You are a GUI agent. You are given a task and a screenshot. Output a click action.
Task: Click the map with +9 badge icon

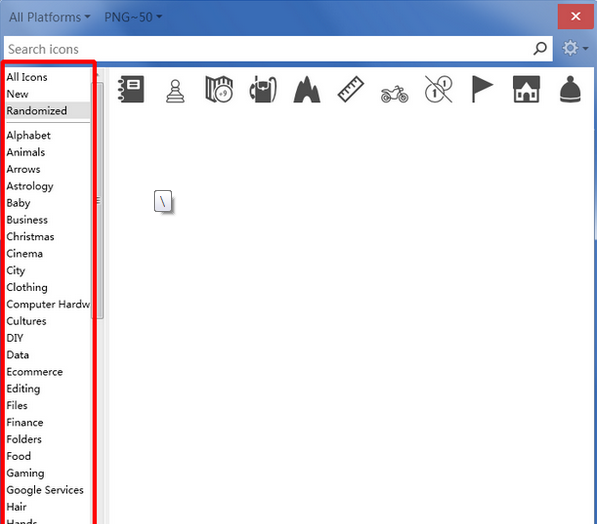click(x=219, y=89)
